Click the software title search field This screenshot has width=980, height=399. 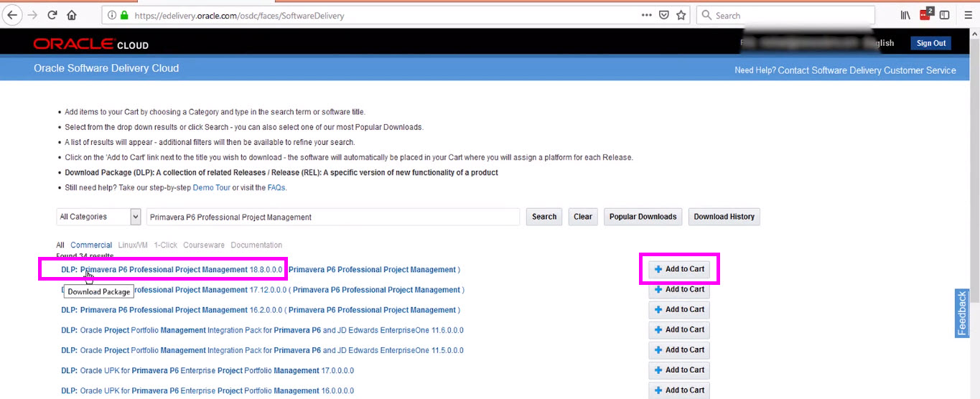[x=333, y=217]
